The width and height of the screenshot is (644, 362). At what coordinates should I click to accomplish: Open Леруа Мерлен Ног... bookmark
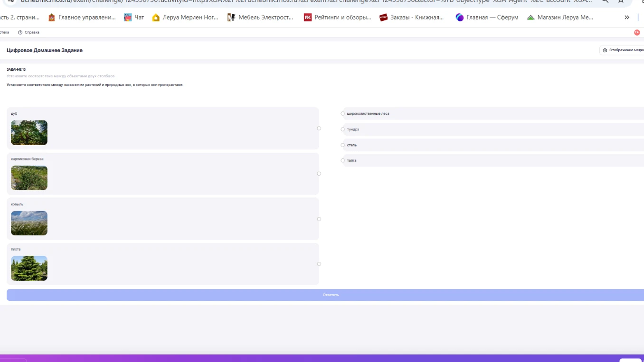click(x=185, y=18)
